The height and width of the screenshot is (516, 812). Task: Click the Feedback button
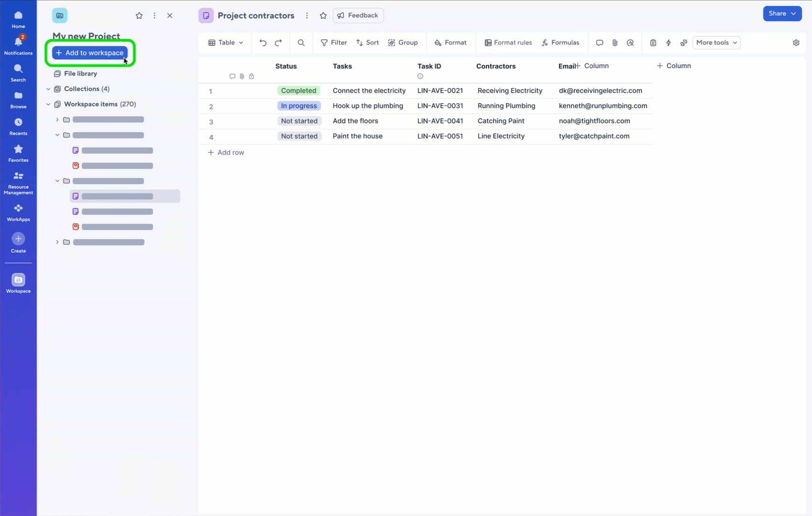pyautogui.click(x=358, y=15)
